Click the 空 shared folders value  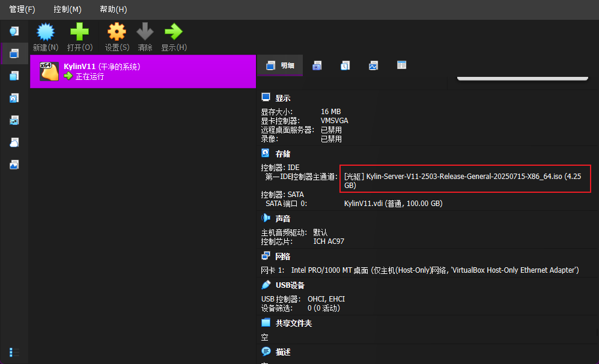(265, 337)
